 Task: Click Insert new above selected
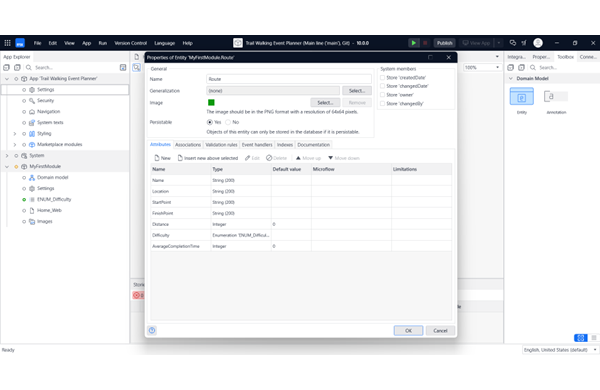208,158
